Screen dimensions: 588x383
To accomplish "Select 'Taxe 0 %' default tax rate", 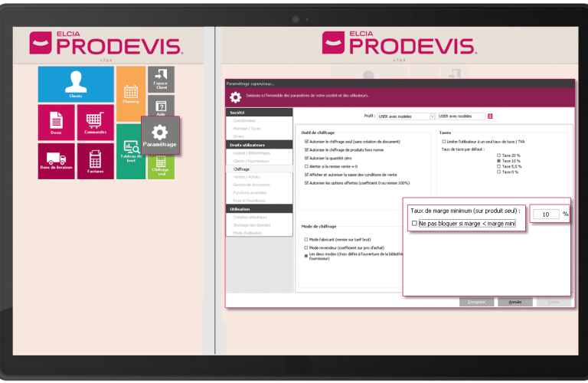I will click(498, 172).
